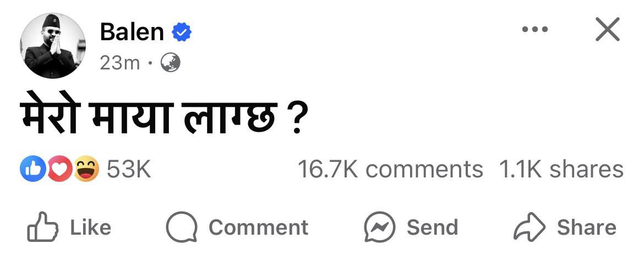Open the Balen profile name link

(x=132, y=33)
